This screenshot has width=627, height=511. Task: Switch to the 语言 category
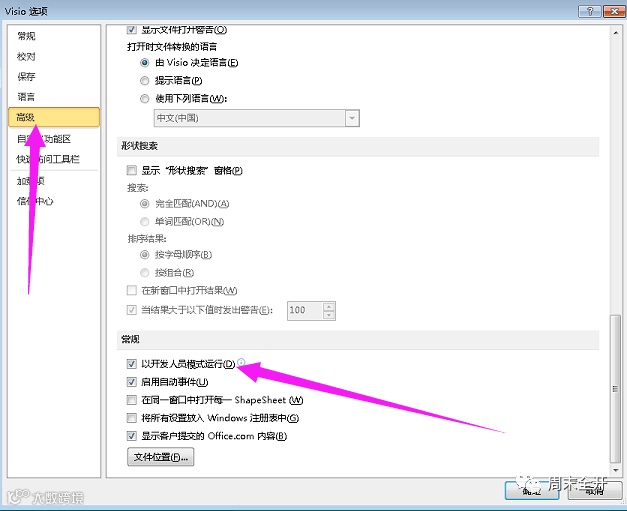[x=26, y=96]
